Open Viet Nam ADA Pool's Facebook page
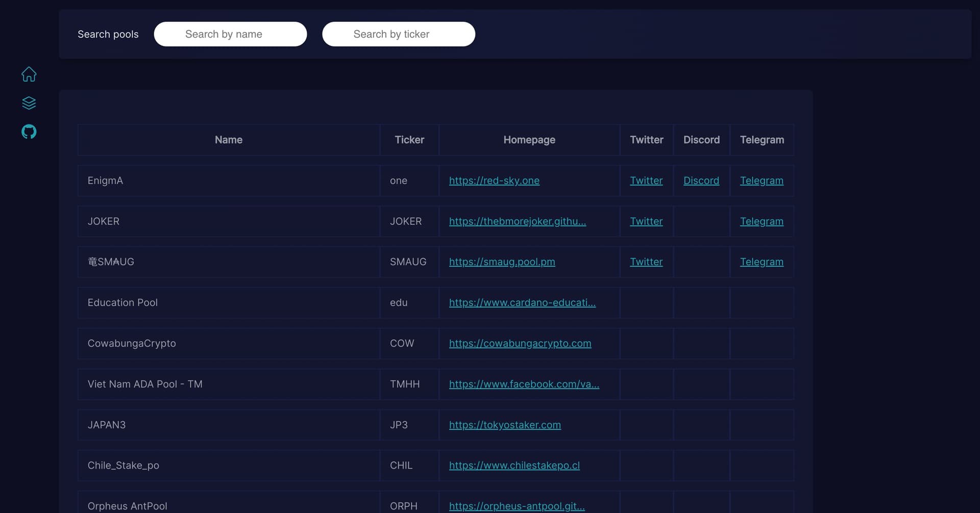 pos(524,384)
